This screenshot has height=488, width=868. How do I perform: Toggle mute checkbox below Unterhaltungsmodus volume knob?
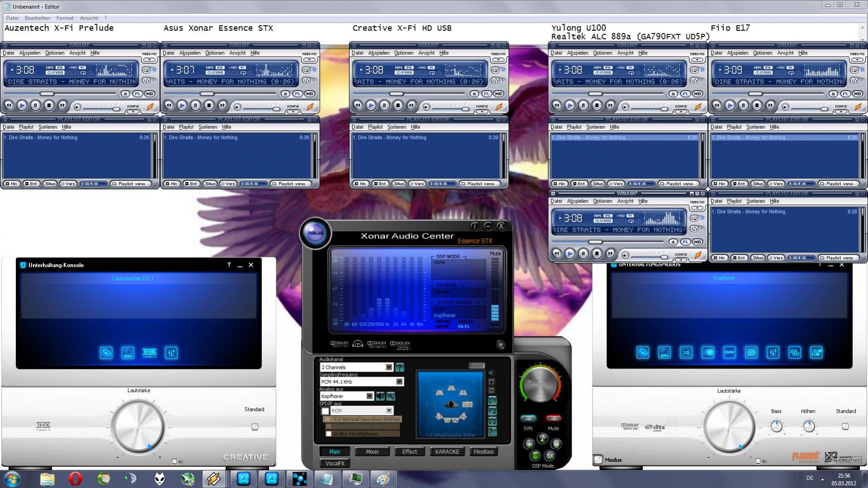coord(758,461)
